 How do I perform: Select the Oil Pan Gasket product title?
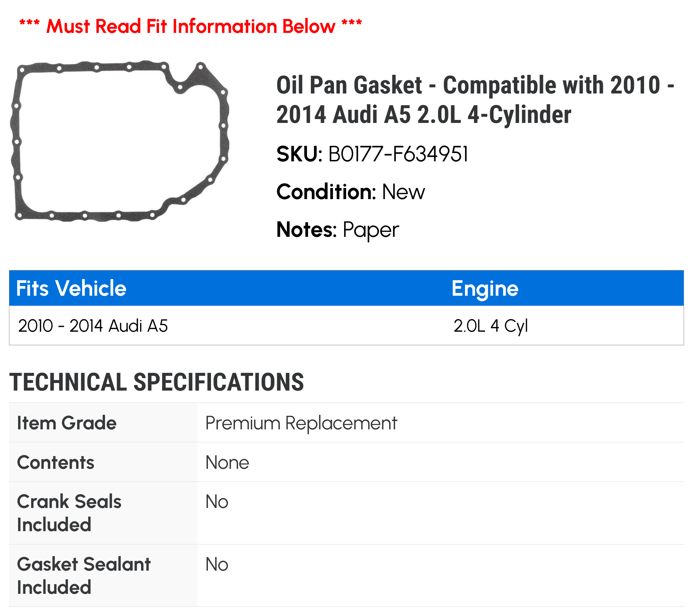tap(475, 100)
